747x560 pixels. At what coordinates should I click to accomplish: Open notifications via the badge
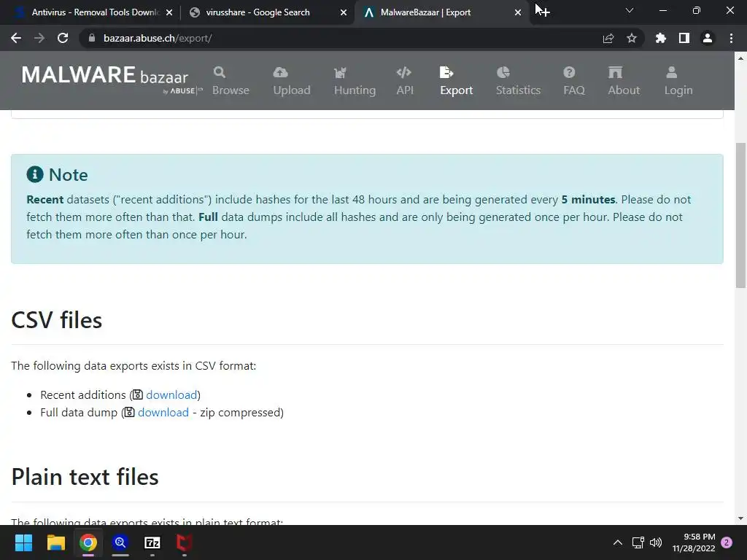[727, 542]
